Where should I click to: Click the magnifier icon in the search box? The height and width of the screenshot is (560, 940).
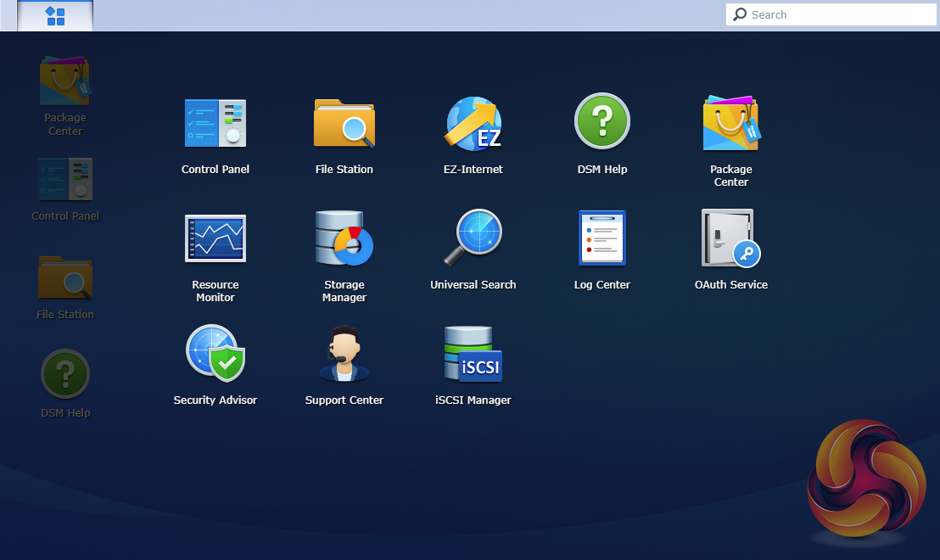[x=740, y=14]
